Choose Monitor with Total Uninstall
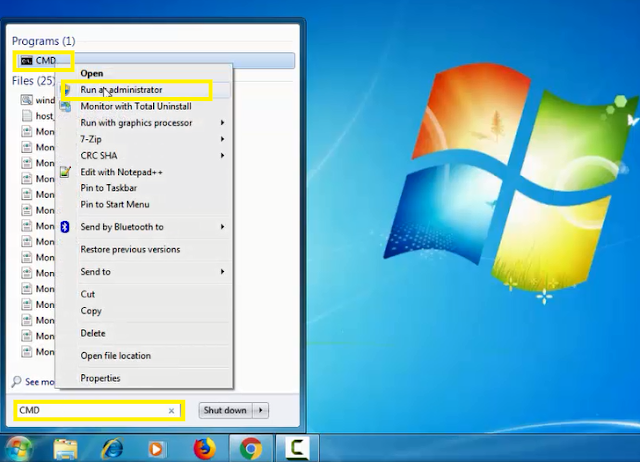 click(136, 106)
